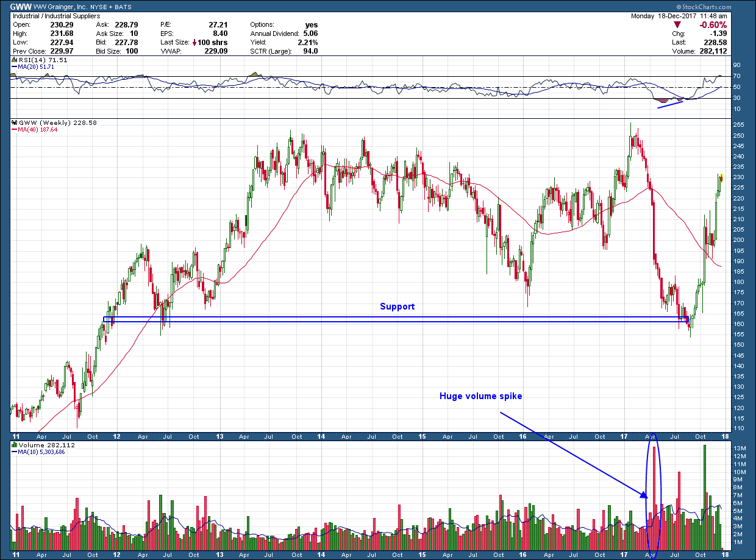
Task: Click the candlestick icon before GWW (Weekly)
Action: click(13, 122)
